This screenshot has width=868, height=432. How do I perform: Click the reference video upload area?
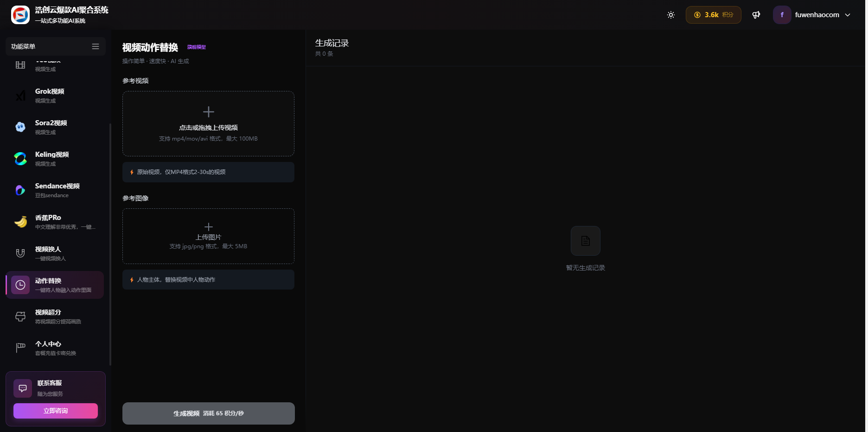point(208,124)
